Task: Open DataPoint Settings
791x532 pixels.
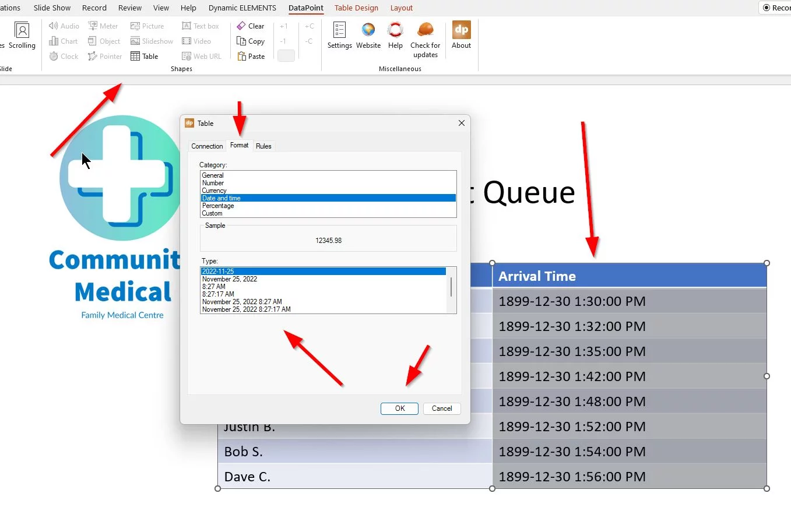Action: (339, 36)
